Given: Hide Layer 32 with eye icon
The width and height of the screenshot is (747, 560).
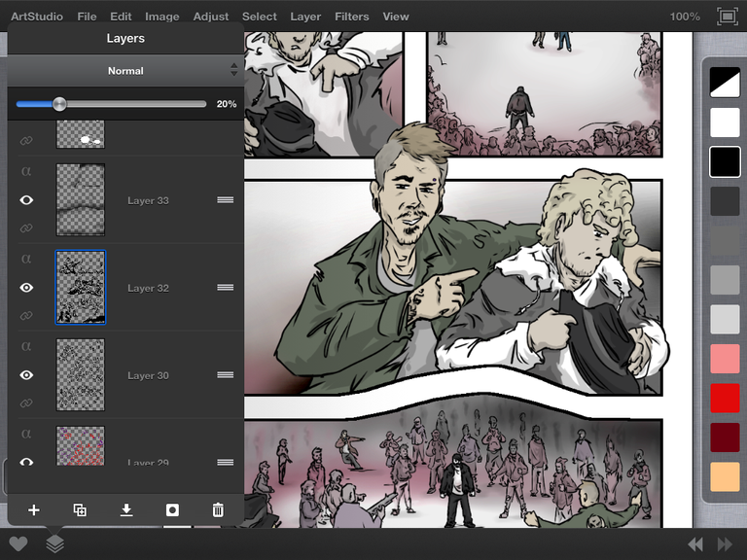Looking at the screenshot, I should coord(26,288).
